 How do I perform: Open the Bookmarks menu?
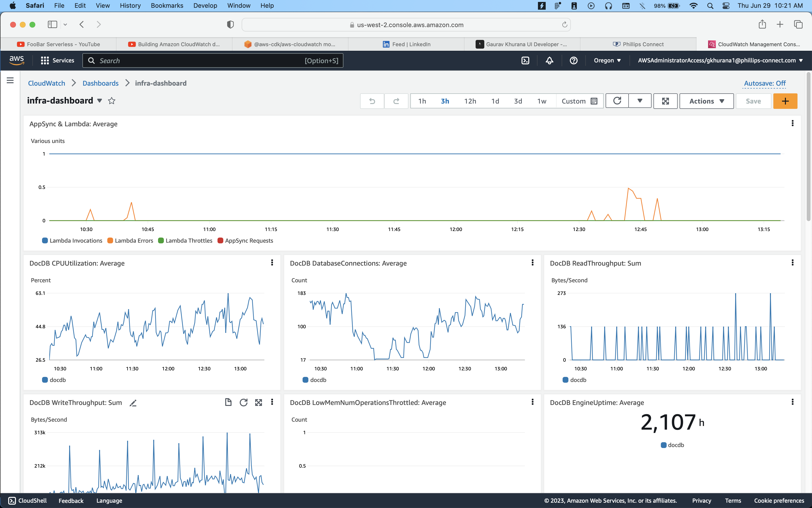[167, 6]
